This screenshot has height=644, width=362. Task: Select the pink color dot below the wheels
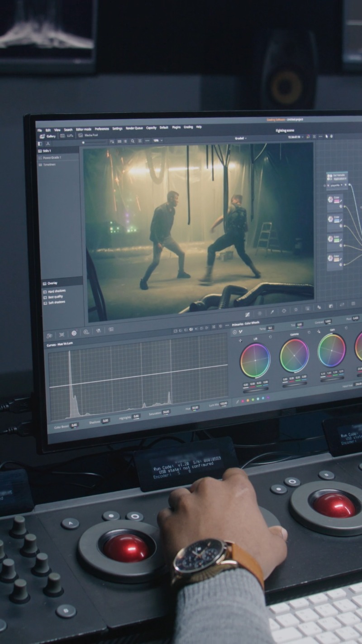pyautogui.click(x=243, y=401)
